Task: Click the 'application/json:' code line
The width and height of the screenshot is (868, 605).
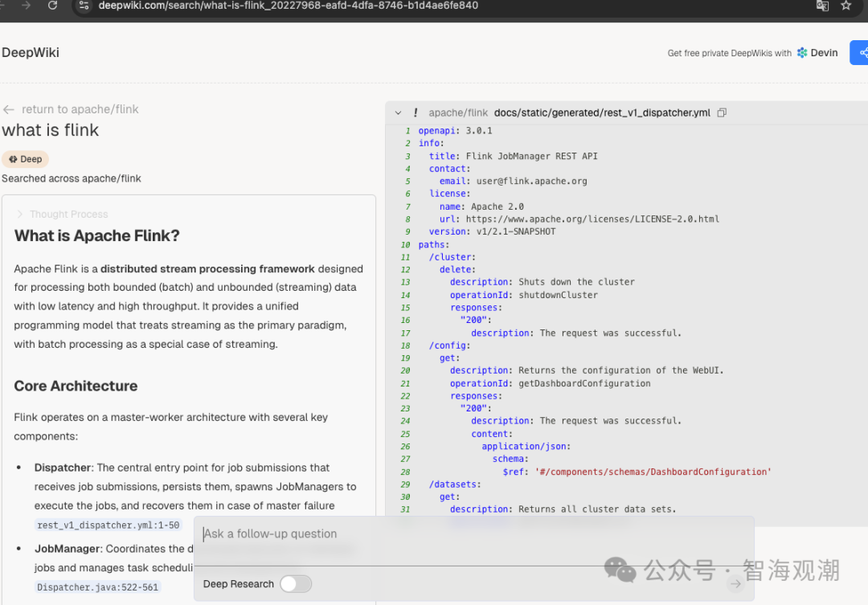Action: (526, 446)
